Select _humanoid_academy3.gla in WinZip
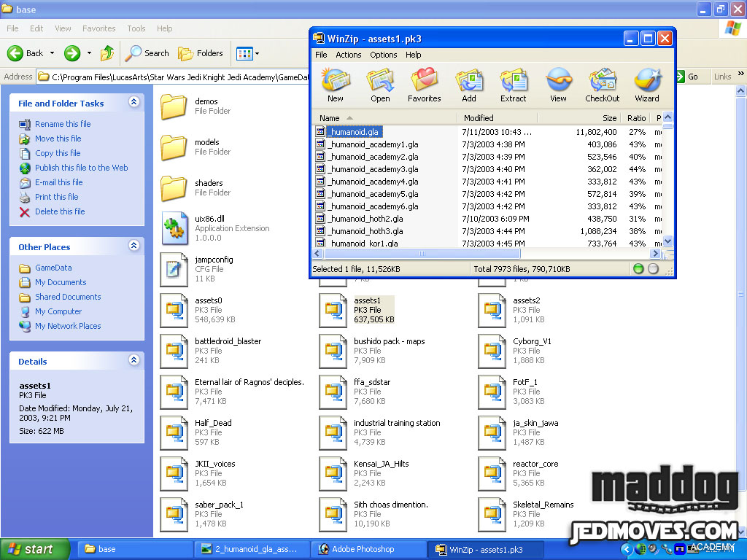 tap(373, 169)
